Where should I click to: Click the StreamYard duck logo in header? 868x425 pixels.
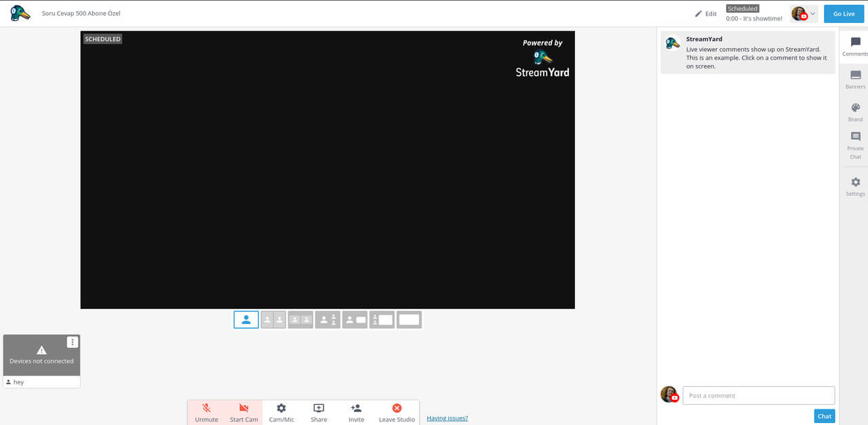tap(20, 13)
